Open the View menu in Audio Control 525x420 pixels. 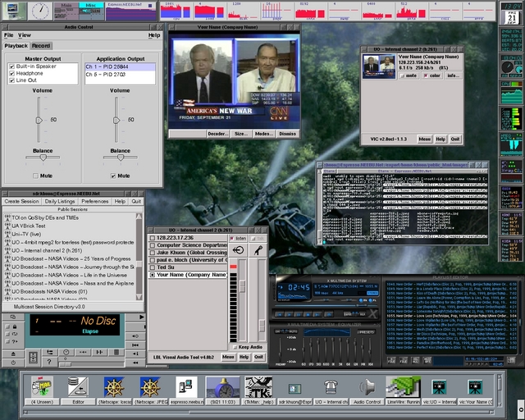click(25, 34)
